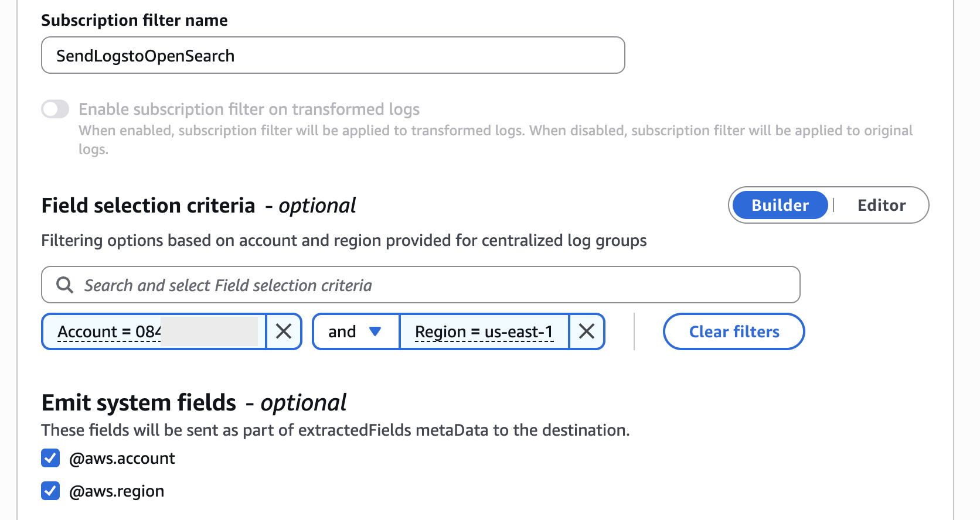Select the search icon in Field selection criteria

pos(64,285)
